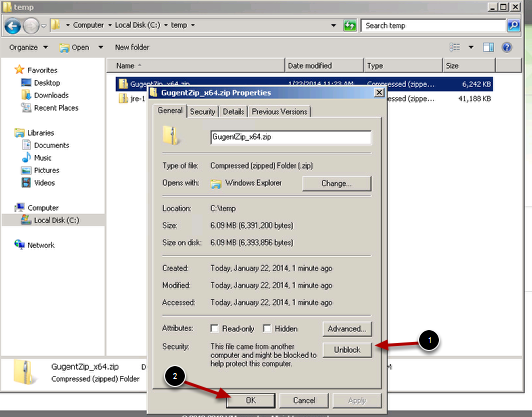Click the Forward navigation arrow
Screen dimensions: 532x417
click(x=31, y=26)
